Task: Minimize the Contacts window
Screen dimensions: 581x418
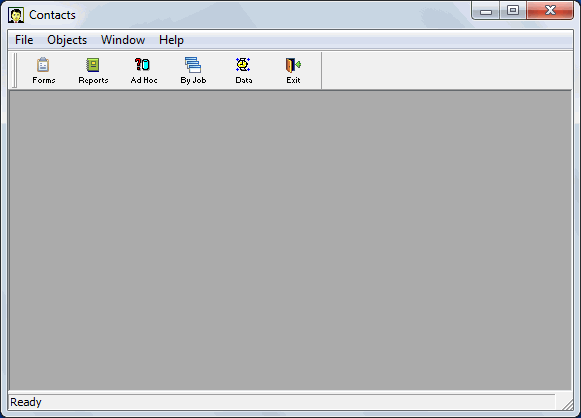Action: 486,11
